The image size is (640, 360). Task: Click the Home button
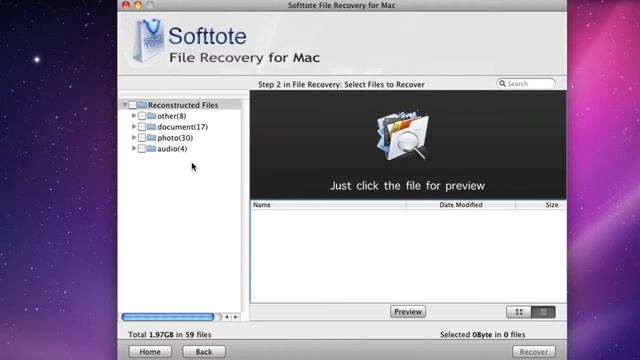click(x=150, y=352)
